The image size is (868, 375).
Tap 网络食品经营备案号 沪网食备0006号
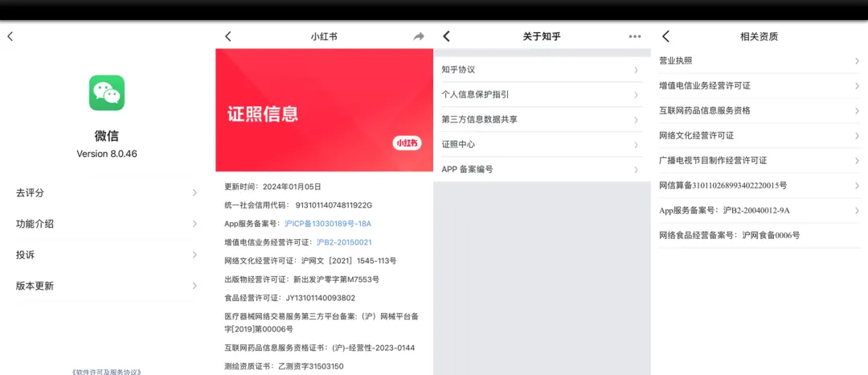(730, 236)
